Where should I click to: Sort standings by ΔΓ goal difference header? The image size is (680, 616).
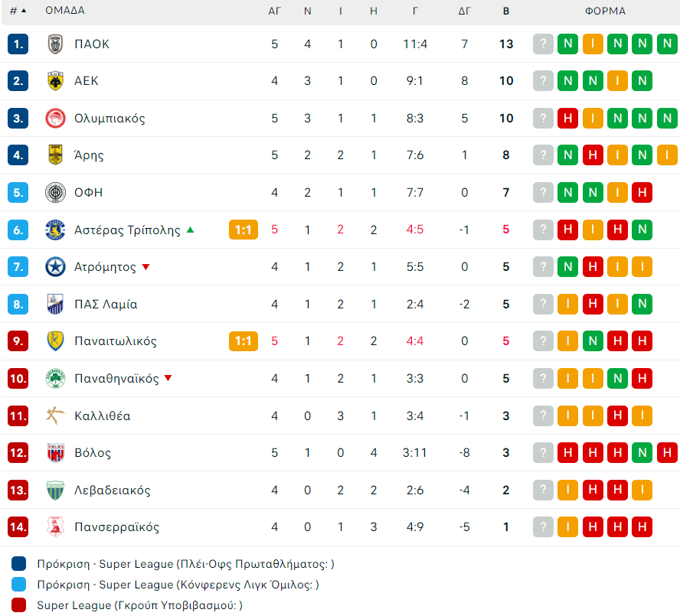point(465,11)
